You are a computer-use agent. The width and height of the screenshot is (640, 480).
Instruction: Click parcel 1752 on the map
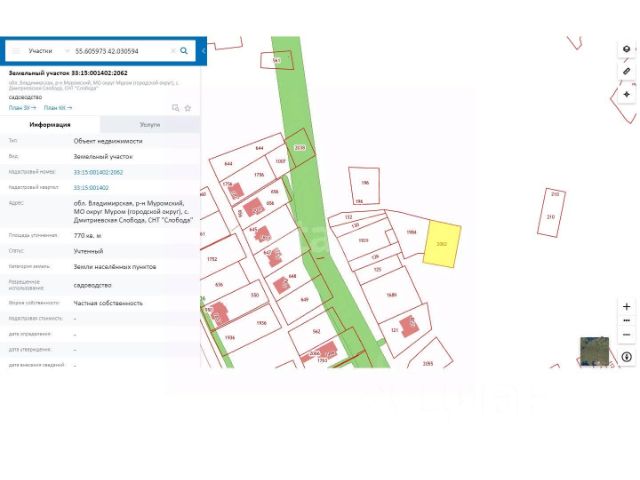coord(212,259)
